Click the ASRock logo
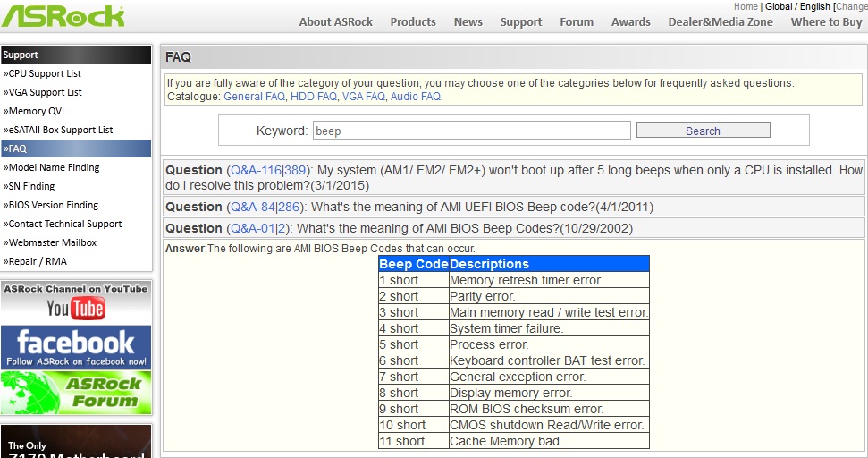The image size is (868, 458). pos(63,17)
